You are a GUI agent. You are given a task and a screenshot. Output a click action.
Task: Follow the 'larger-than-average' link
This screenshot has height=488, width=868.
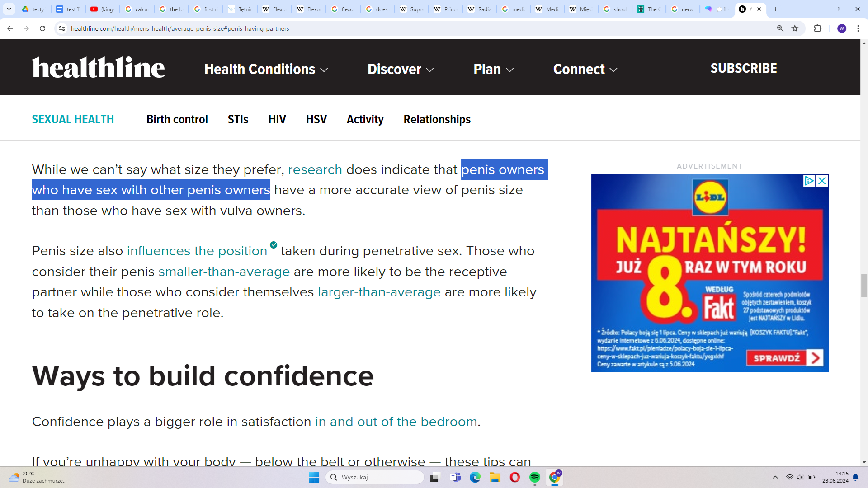tap(379, 292)
